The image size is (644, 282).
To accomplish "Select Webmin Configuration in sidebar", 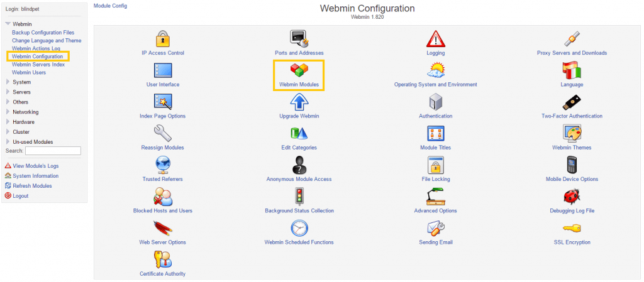I will [x=37, y=56].
